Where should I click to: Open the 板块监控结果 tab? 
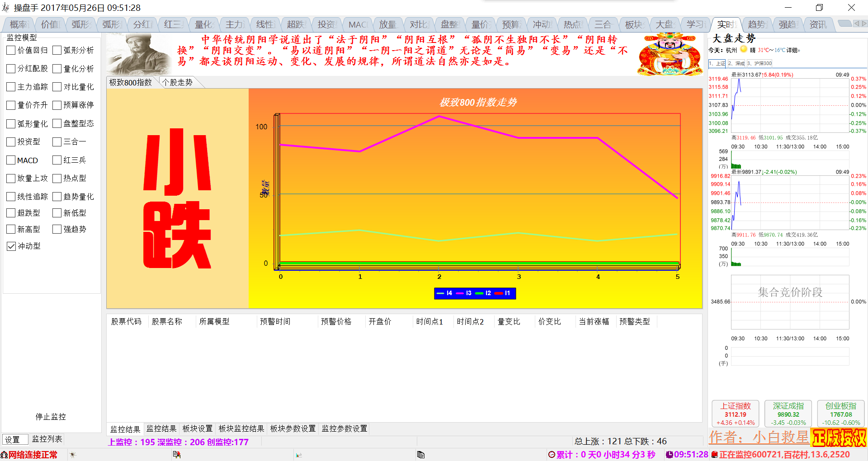[241, 428]
